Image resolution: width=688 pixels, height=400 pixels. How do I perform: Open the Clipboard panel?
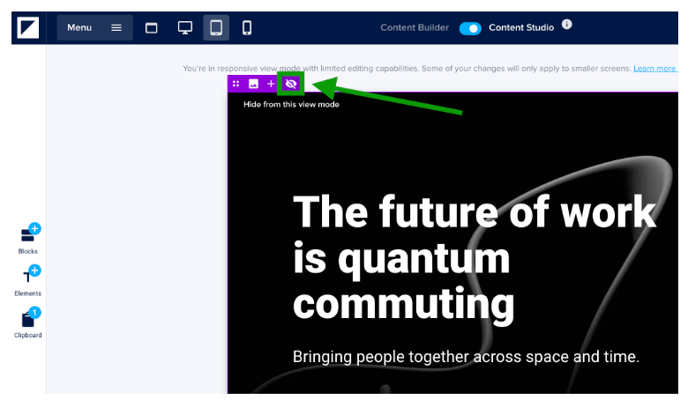pos(28,322)
